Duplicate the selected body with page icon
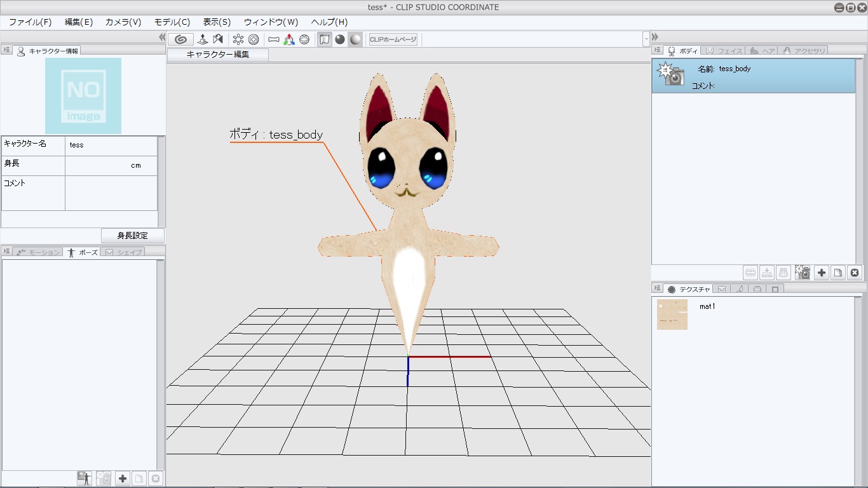The width and height of the screenshot is (868, 488). pos(838,273)
